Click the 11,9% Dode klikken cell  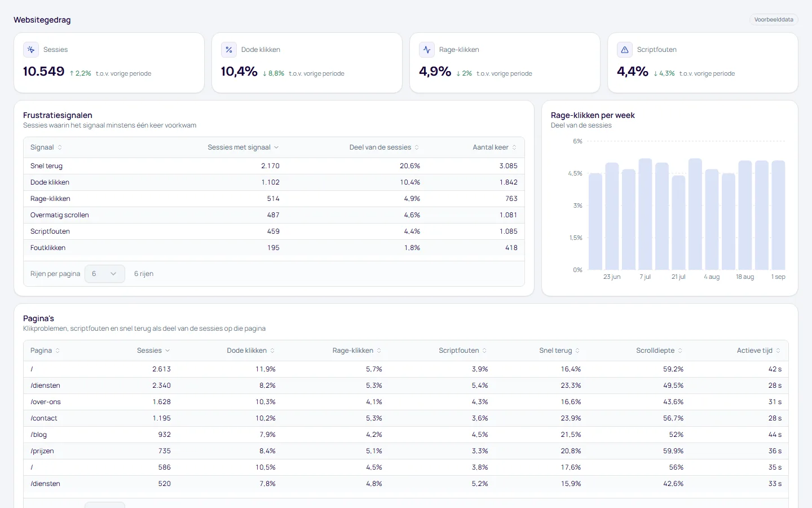coord(266,369)
